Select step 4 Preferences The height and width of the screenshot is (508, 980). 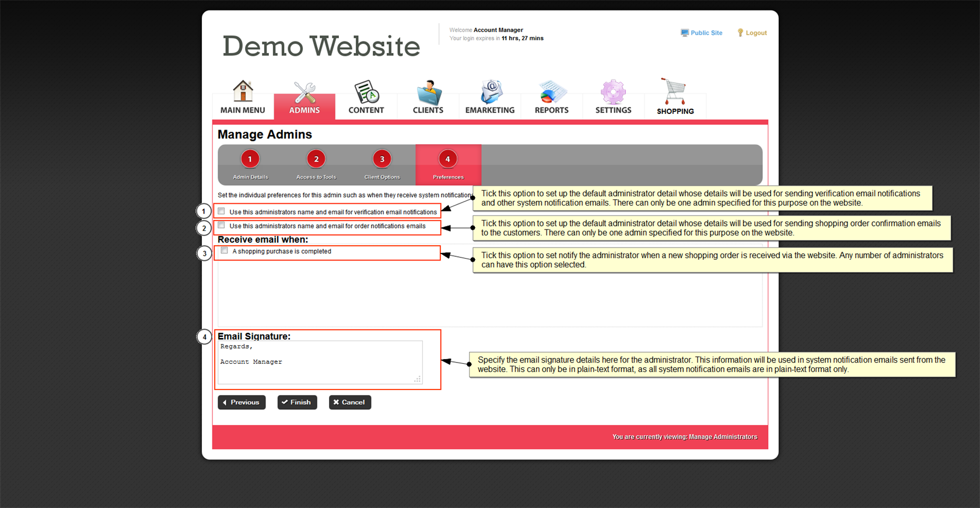point(447,159)
